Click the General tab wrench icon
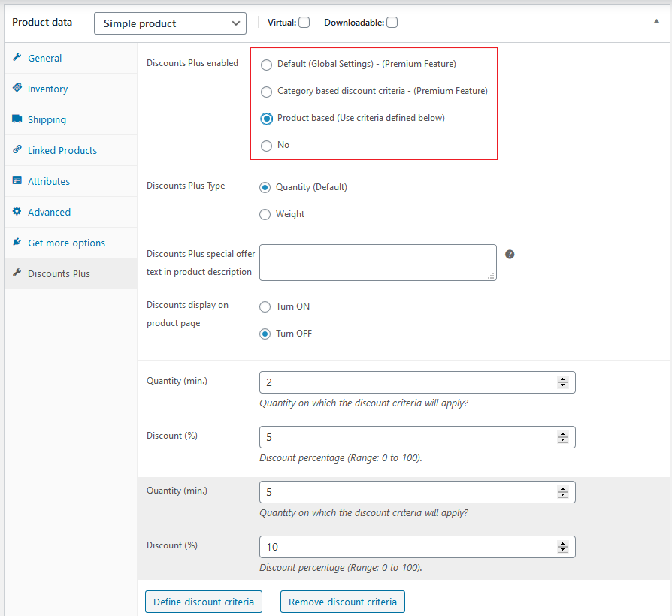Image resolution: width=672 pixels, height=616 pixels. pos(17,57)
